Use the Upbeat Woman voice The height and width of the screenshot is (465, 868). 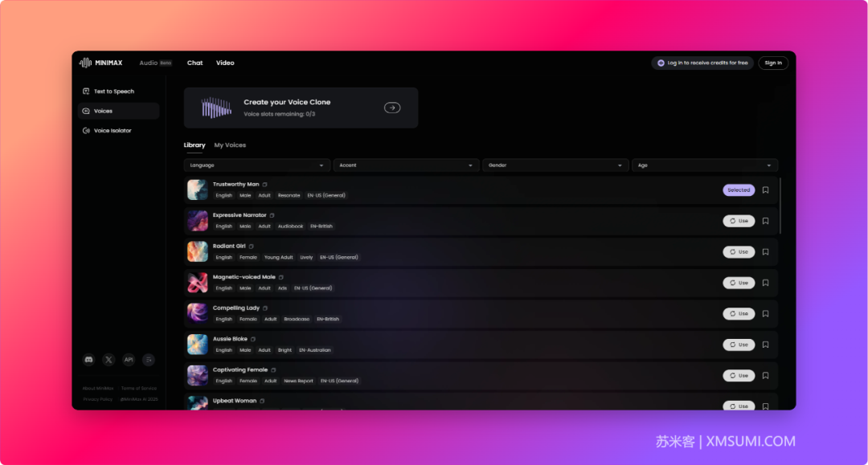click(x=739, y=406)
